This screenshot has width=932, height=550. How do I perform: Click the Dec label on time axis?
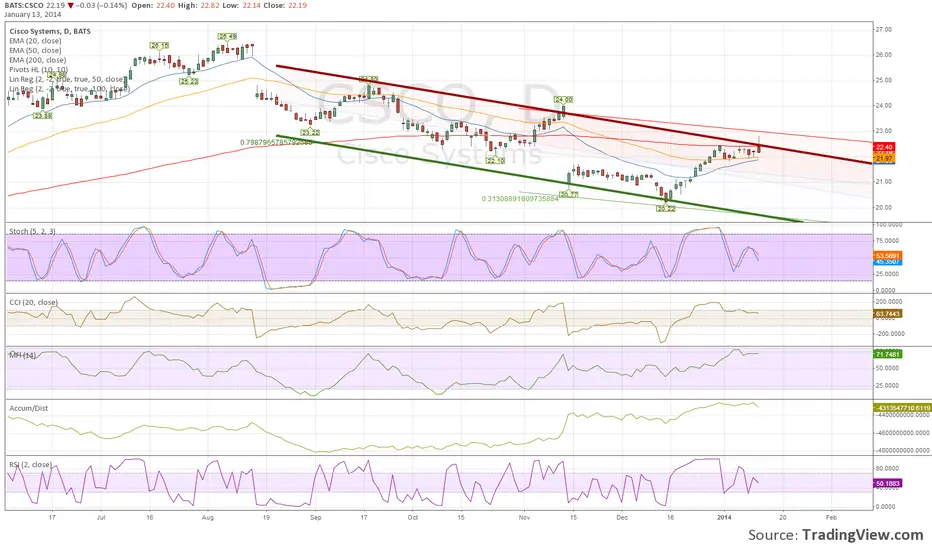(x=622, y=517)
